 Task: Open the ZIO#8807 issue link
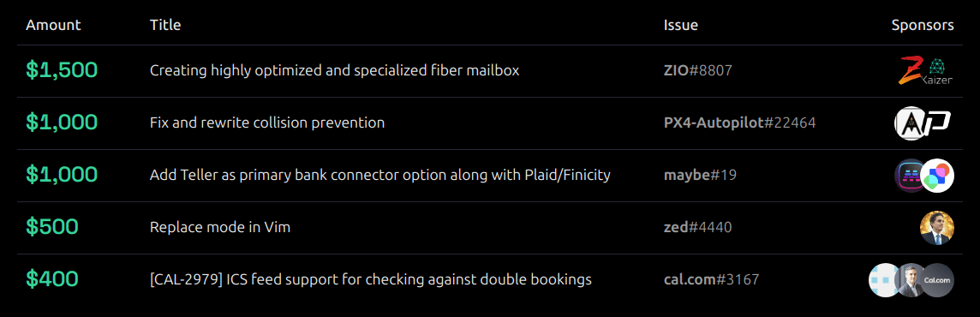click(x=697, y=70)
